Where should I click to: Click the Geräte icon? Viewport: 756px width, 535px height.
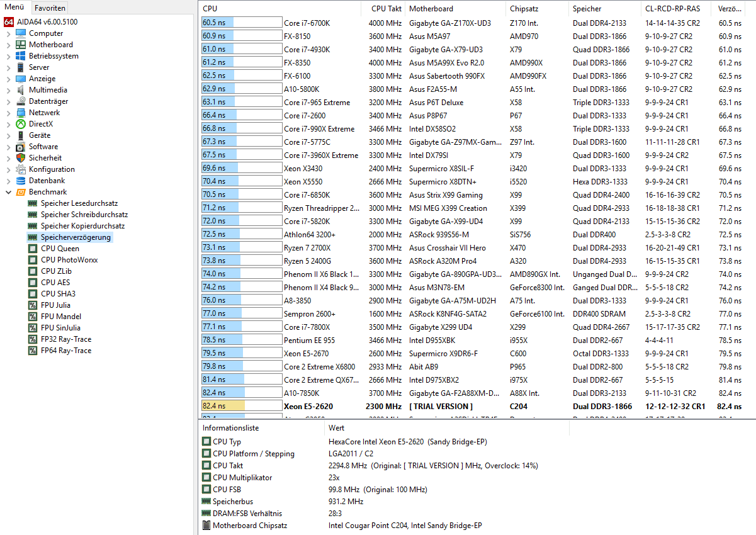21,135
